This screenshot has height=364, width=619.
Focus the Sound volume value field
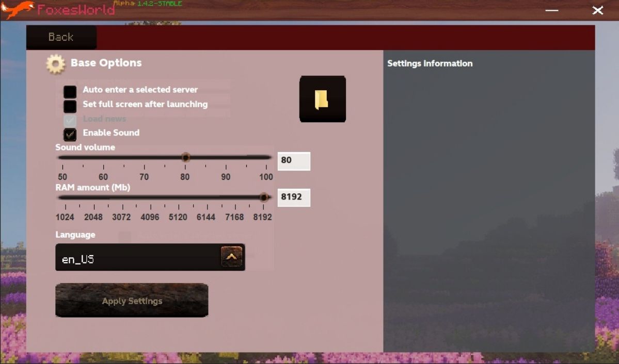(x=294, y=161)
